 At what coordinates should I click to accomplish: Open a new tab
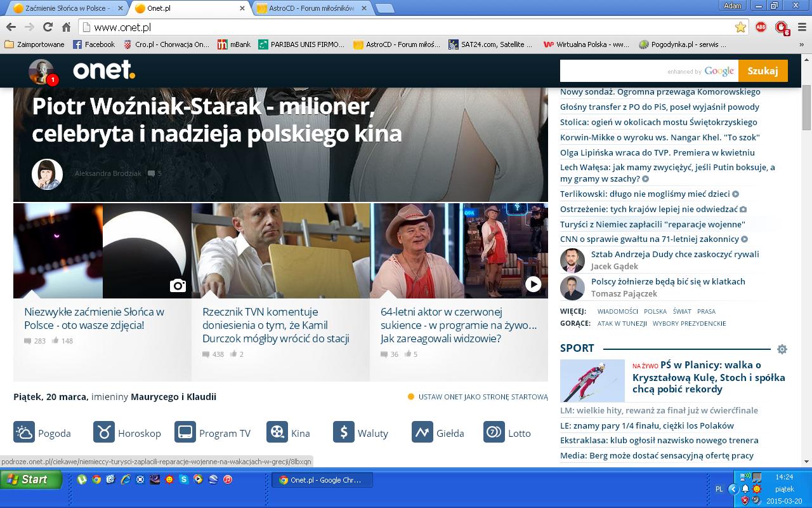click(x=384, y=8)
